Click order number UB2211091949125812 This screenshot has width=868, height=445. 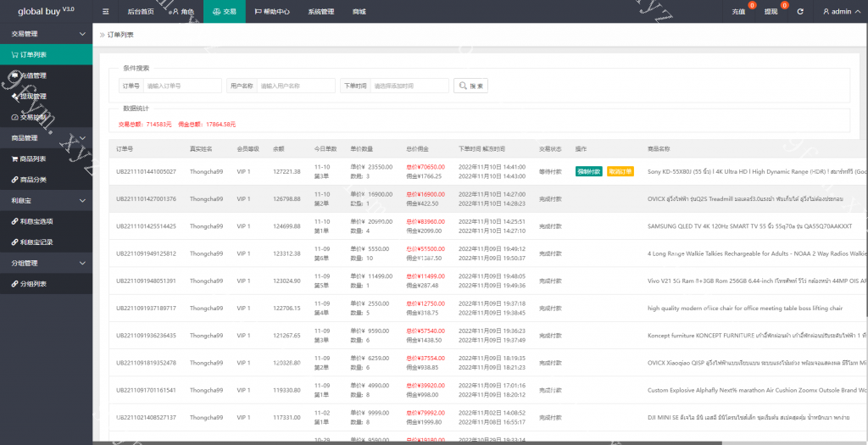pos(146,253)
